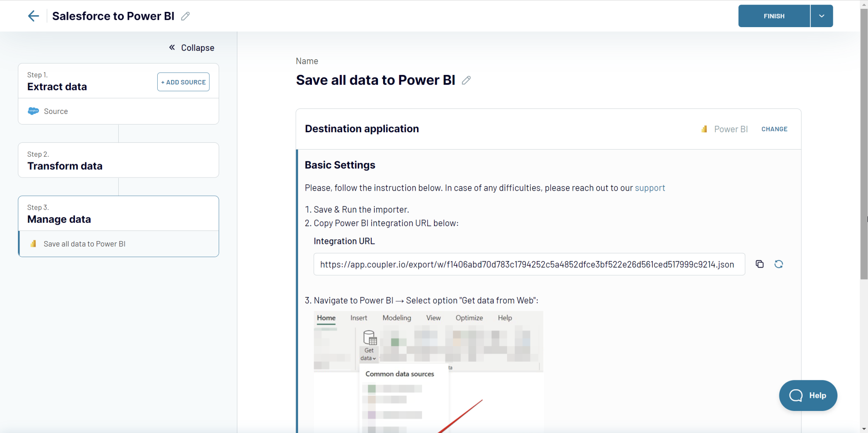The image size is (868, 433).
Task: Click CHANGE to switch destination application
Action: coord(774,129)
